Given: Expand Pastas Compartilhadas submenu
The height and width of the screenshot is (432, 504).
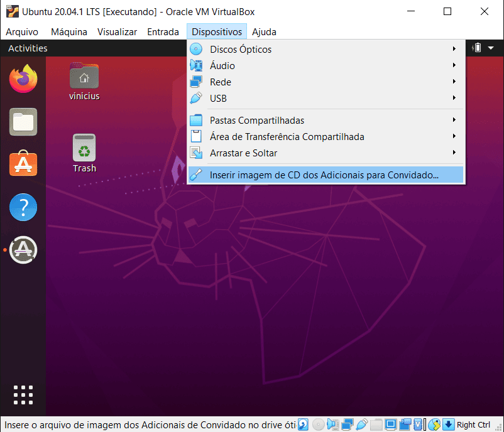Looking at the screenshot, I should (x=326, y=120).
